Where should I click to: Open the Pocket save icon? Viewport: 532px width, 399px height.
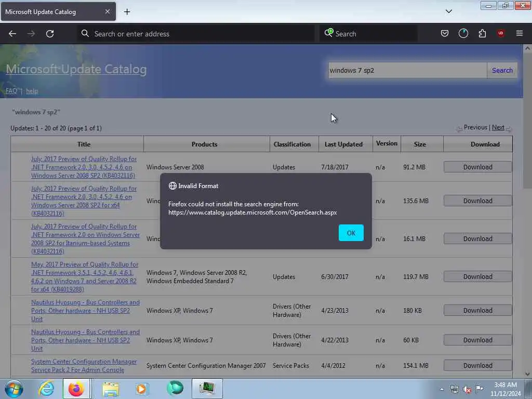tap(445, 33)
